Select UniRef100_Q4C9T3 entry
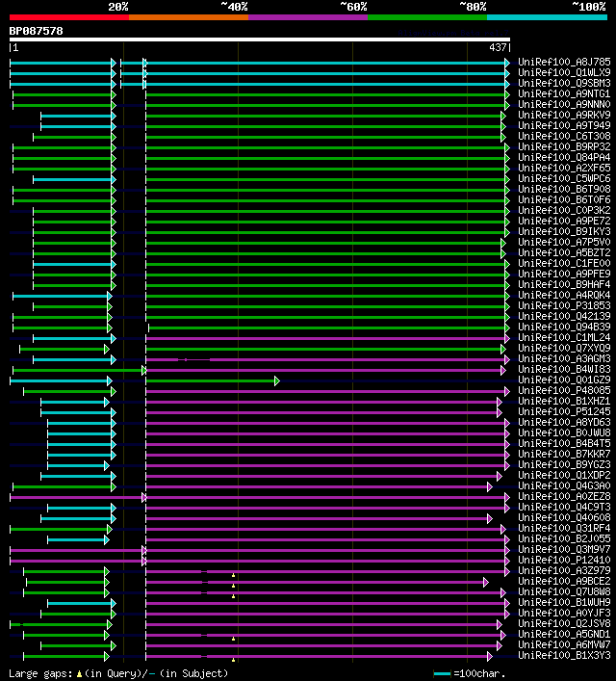Image resolution: width=616 pixels, height=681 pixels. pos(564,507)
